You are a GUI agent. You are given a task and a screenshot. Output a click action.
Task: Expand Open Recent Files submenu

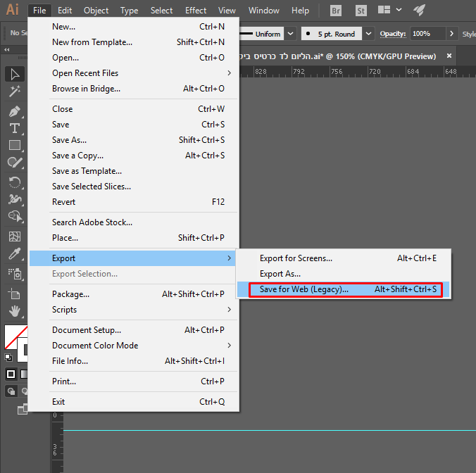133,72
